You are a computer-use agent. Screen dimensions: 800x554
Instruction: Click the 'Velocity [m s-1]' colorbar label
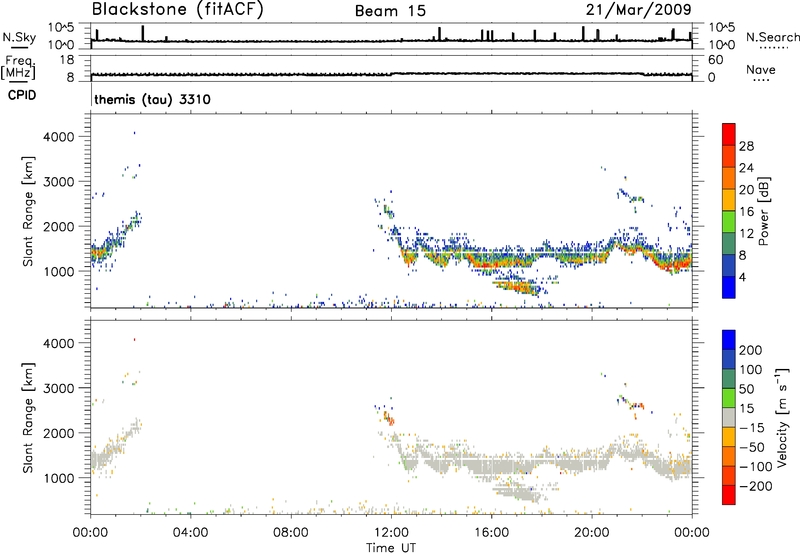coord(782,417)
